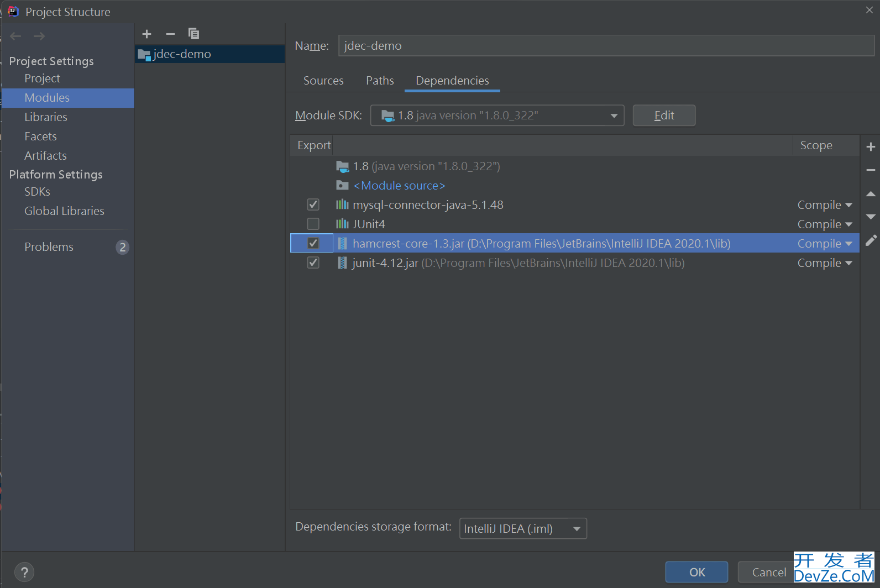Click the OK button
Image resolution: width=880 pixels, height=588 pixels.
[x=696, y=572]
